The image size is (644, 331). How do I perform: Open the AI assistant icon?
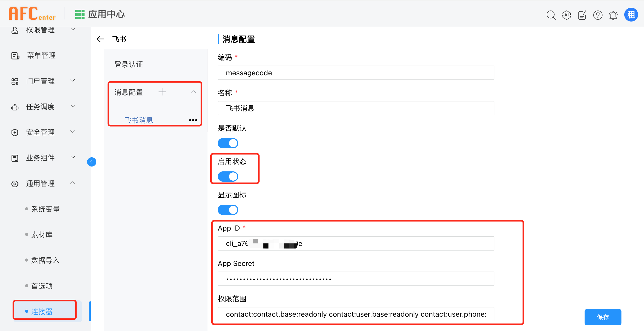[x=566, y=15]
